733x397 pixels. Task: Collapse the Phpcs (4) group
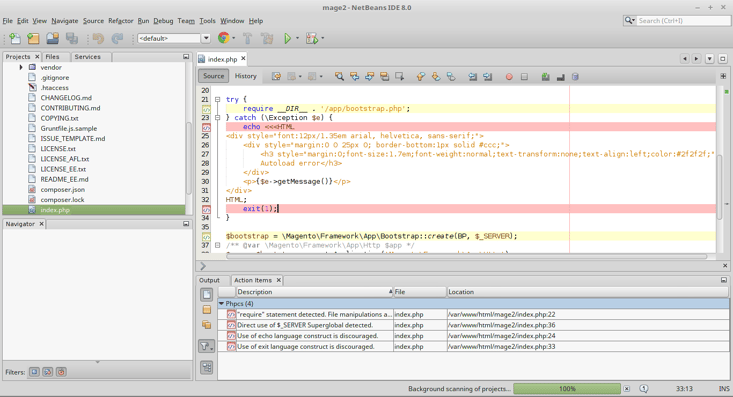point(222,303)
